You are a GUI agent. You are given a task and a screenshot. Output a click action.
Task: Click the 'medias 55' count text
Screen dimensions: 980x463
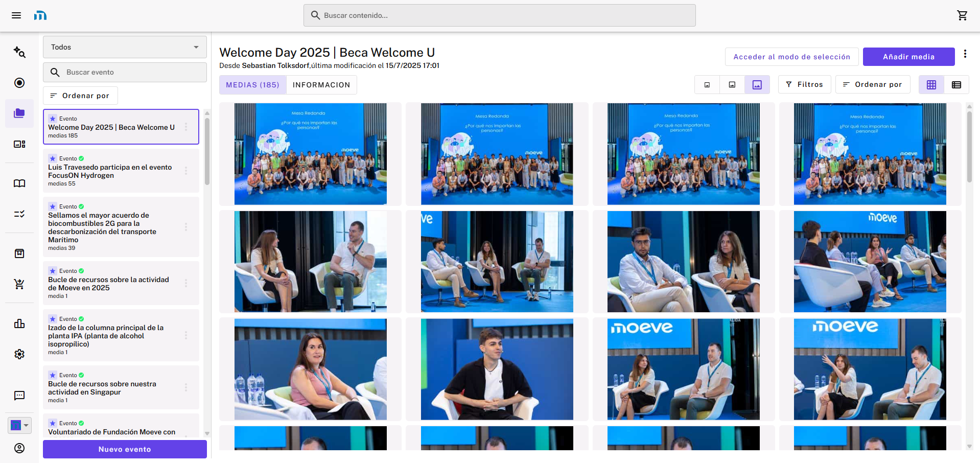(62, 183)
